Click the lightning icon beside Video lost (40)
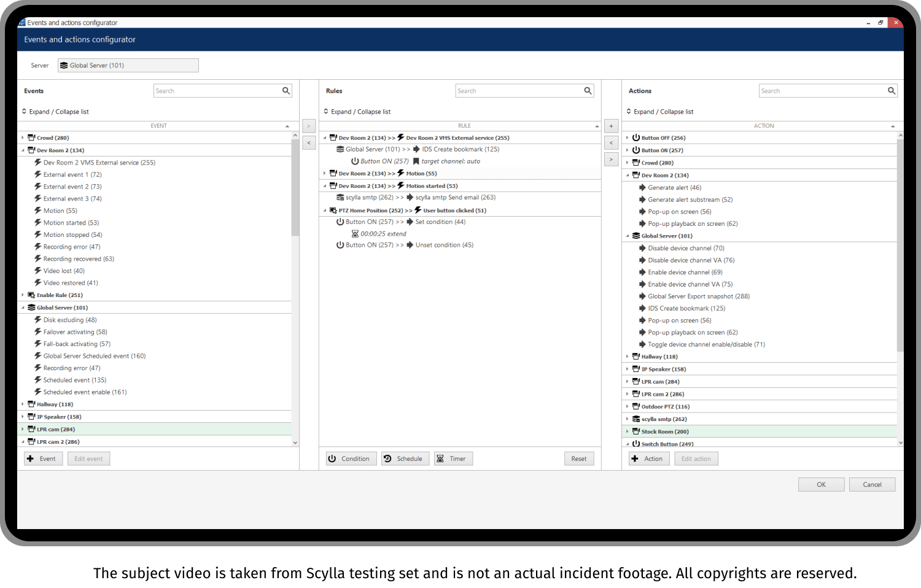 [37, 271]
